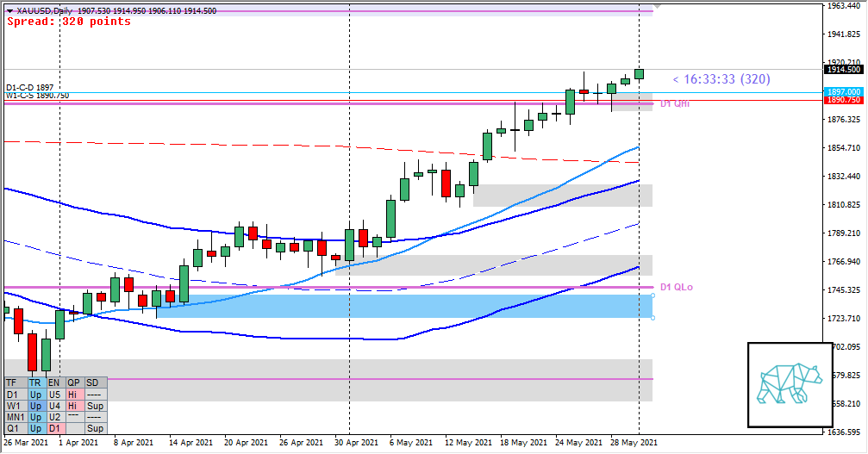Image resolution: width=868 pixels, height=454 pixels.
Task: Select the latest green candle at 1914
Action: coord(639,74)
